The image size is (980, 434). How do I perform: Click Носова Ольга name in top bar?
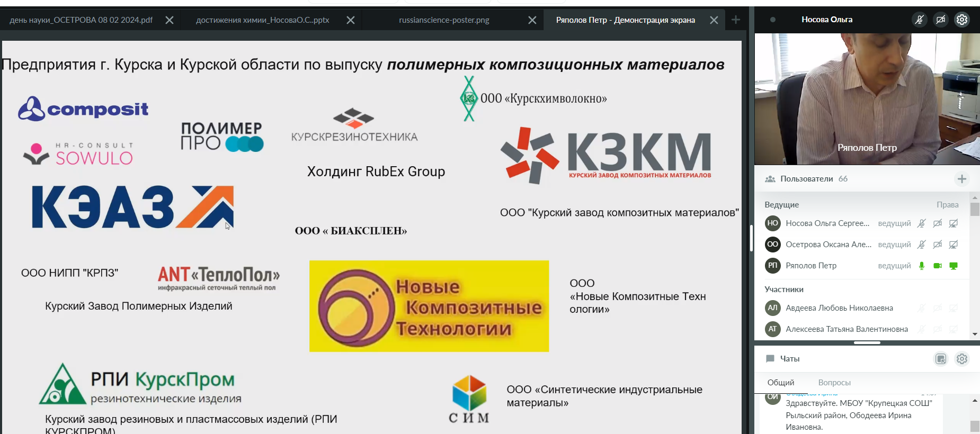coord(827,20)
